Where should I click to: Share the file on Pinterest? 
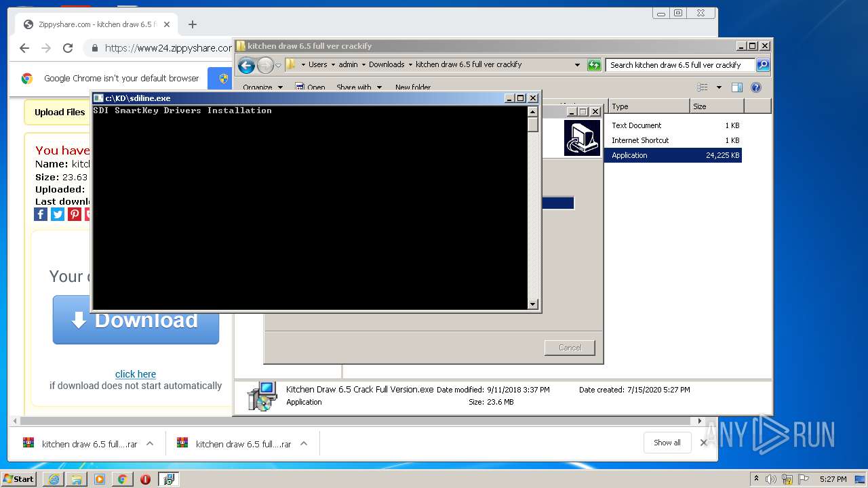point(75,214)
